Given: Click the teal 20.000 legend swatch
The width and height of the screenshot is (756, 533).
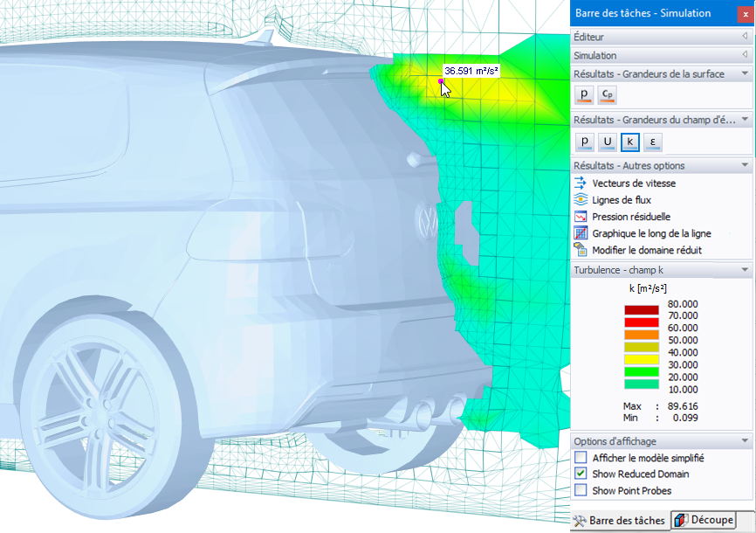Looking at the screenshot, I should (x=642, y=384).
